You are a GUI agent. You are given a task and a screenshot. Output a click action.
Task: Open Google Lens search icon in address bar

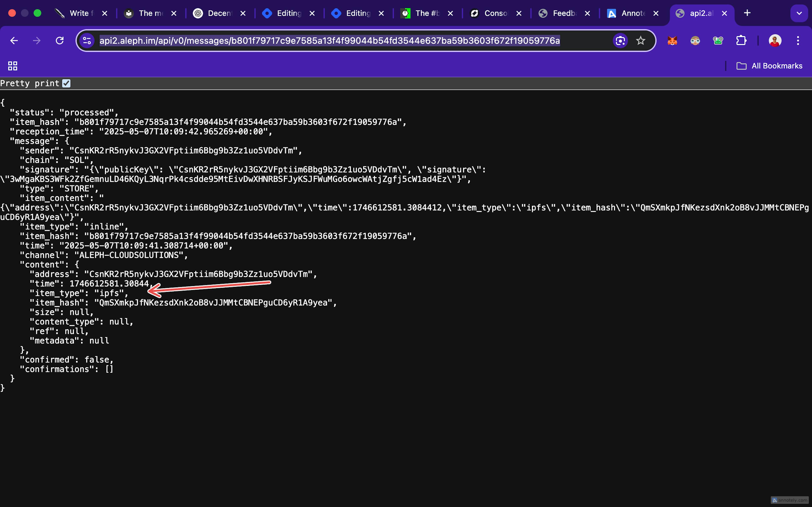[620, 41]
